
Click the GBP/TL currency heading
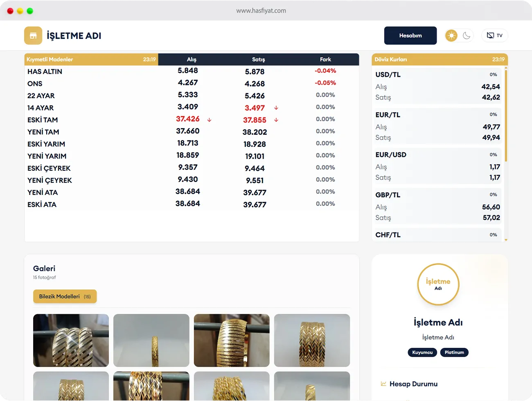tap(388, 195)
